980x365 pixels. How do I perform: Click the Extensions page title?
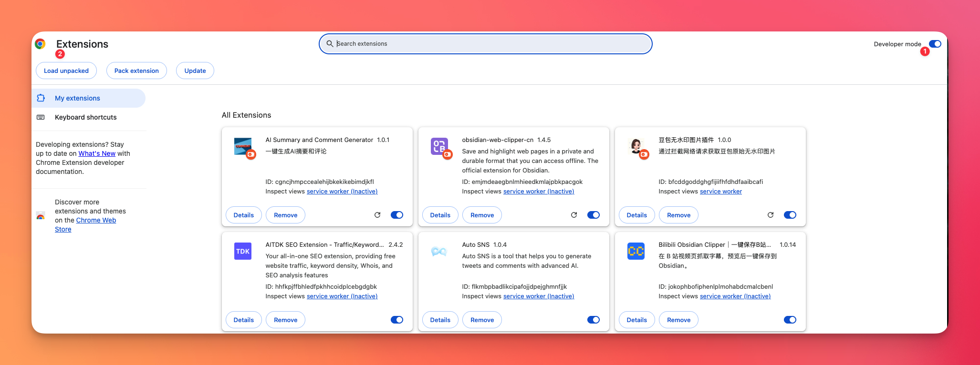point(82,44)
